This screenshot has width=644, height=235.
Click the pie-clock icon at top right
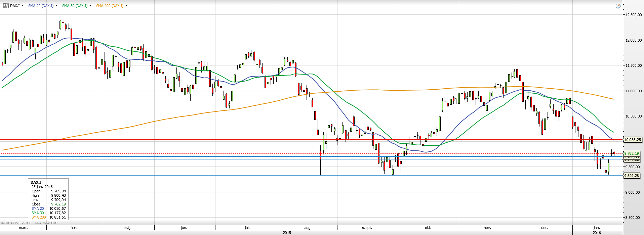coord(618,6)
